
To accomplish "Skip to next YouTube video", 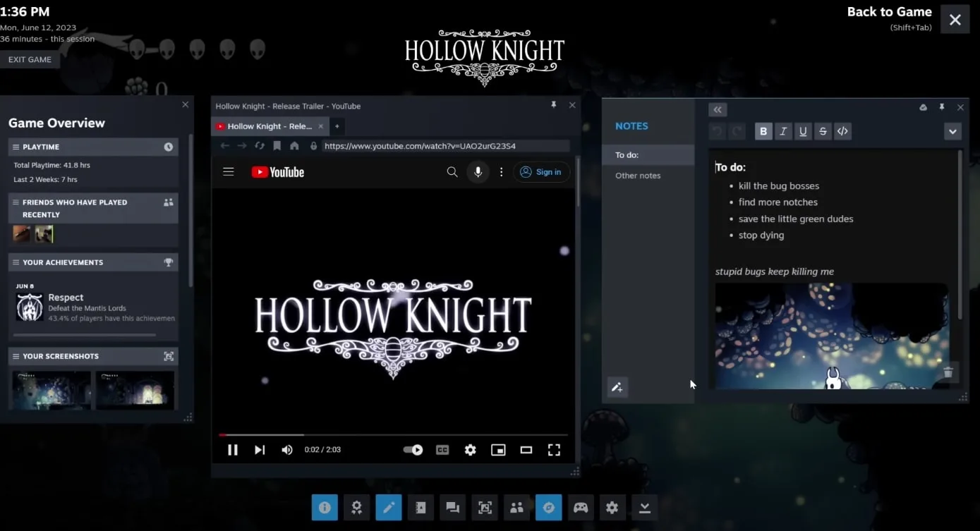I will (x=260, y=450).
